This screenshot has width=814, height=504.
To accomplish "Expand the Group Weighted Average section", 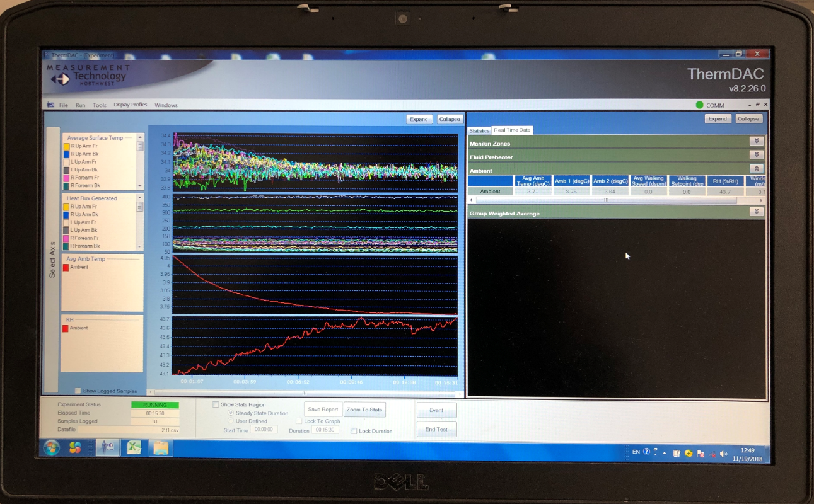I will (757, 212).
